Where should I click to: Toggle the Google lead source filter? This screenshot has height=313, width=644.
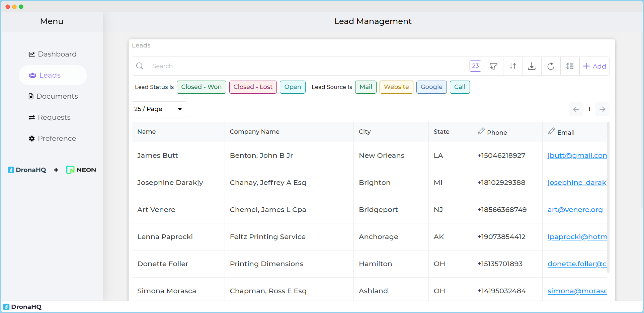tap(431, 87)
